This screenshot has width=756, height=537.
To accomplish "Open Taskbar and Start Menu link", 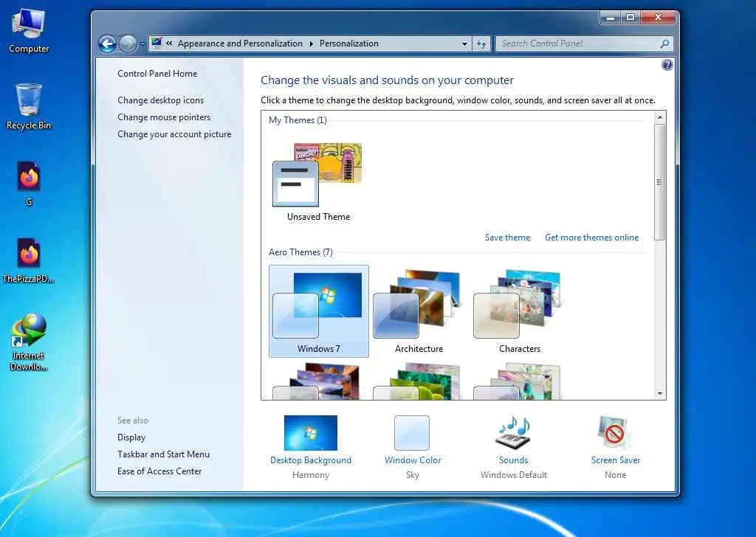I will [x=163, y=454].
